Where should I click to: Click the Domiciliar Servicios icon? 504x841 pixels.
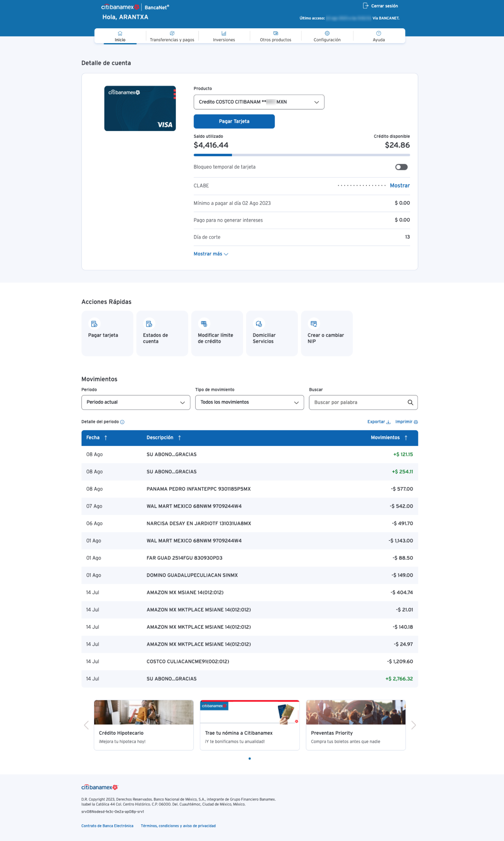pos(259,324)
